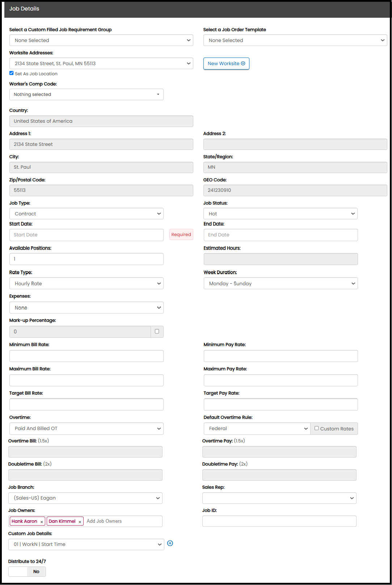Uncheck Set As Job Location checkbox
The image size is (392, 585).
[x=12, y=73]
